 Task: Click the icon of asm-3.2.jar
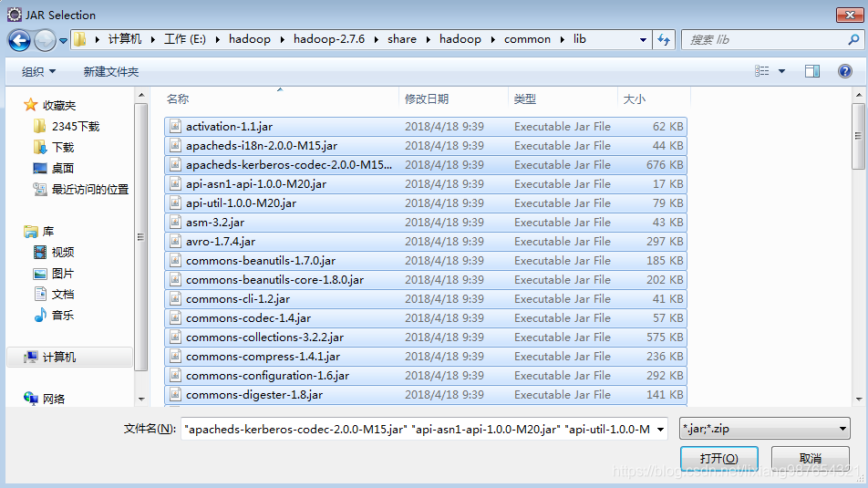(x=175, y=223)
